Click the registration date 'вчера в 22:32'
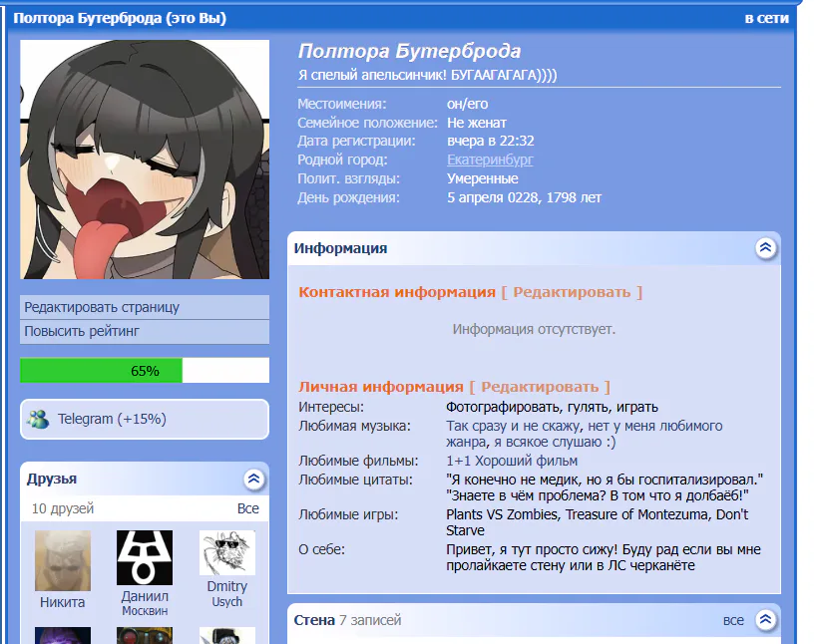 click(490, 141)
